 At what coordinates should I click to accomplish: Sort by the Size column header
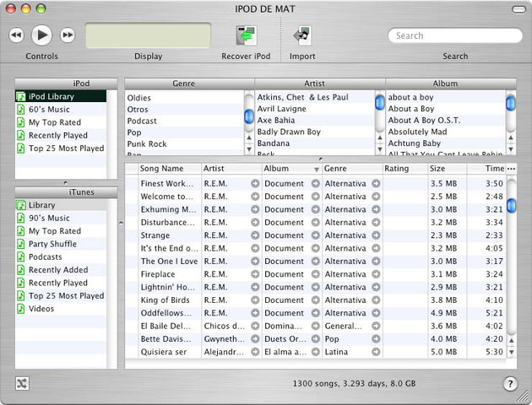pos(448,169)
